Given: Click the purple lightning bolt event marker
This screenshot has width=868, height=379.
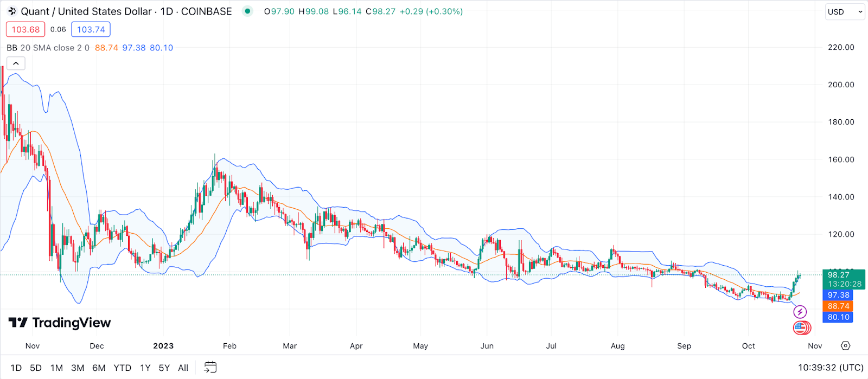Looking at the screenshot, I should point(800,312).
